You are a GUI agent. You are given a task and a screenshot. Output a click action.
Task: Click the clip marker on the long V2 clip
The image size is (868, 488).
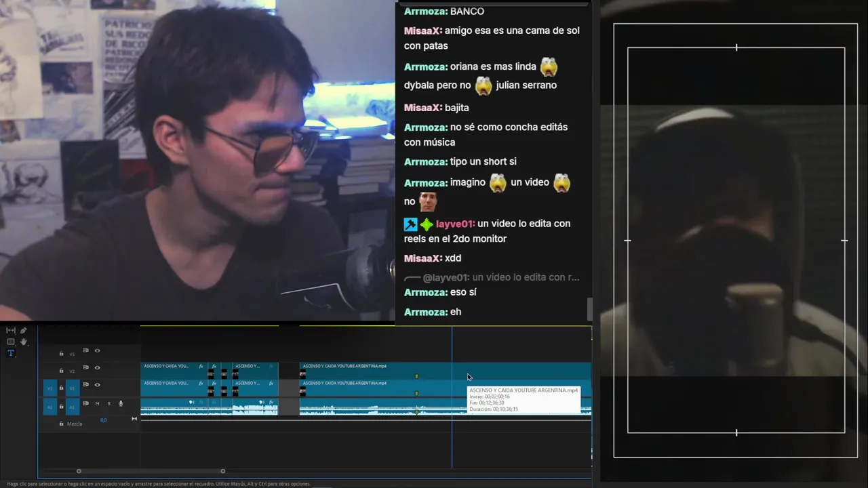pos(416,376)
